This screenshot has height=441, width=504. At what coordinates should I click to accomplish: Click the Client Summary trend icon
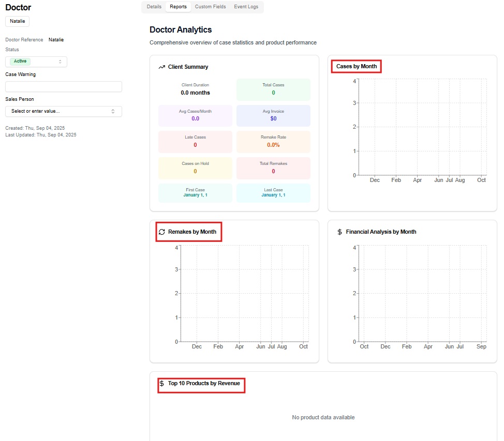point(162,67)
